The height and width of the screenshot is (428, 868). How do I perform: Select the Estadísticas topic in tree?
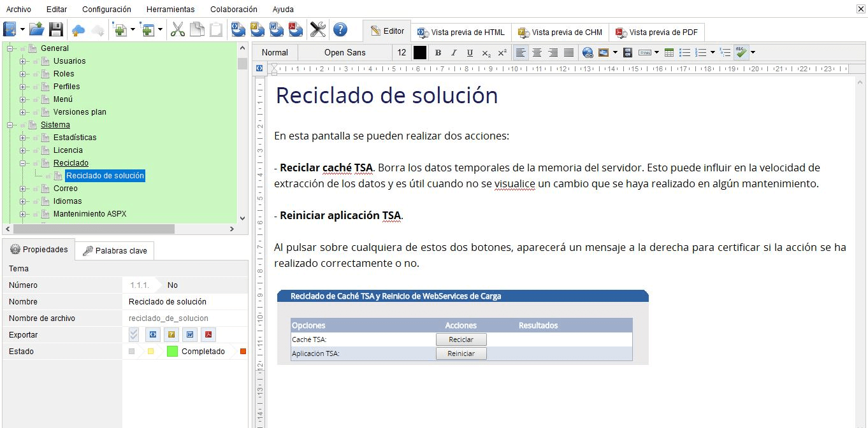75,138
